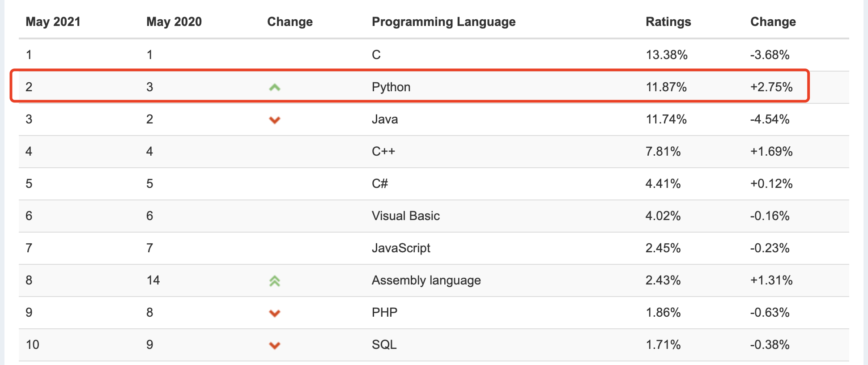Image resolution: width=868 pixels, height=365 pixels.
Task: Click Python's 11.87% rating value
Action: [666, 87]
